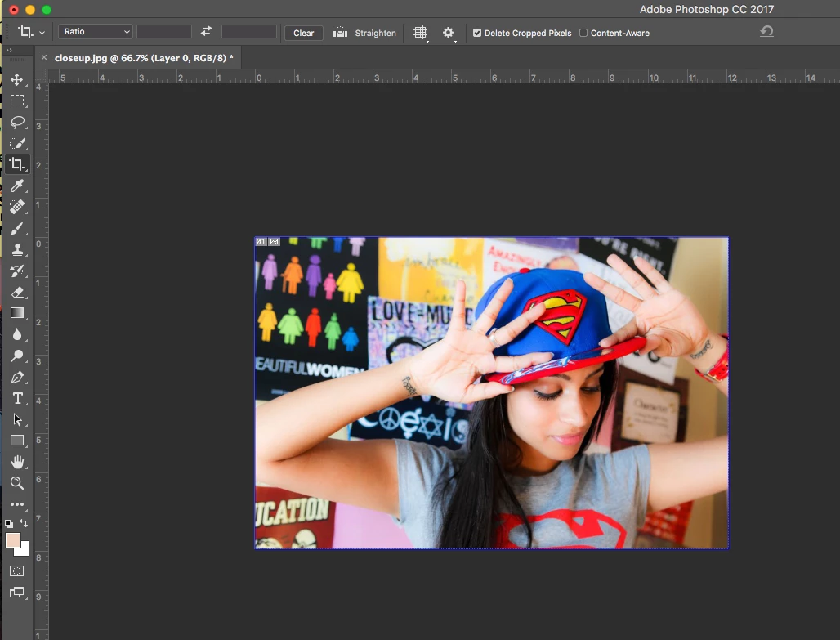Click the photo of woman in canvas
This screenshot has height=640, width=840.
click(x=491, y=393)
